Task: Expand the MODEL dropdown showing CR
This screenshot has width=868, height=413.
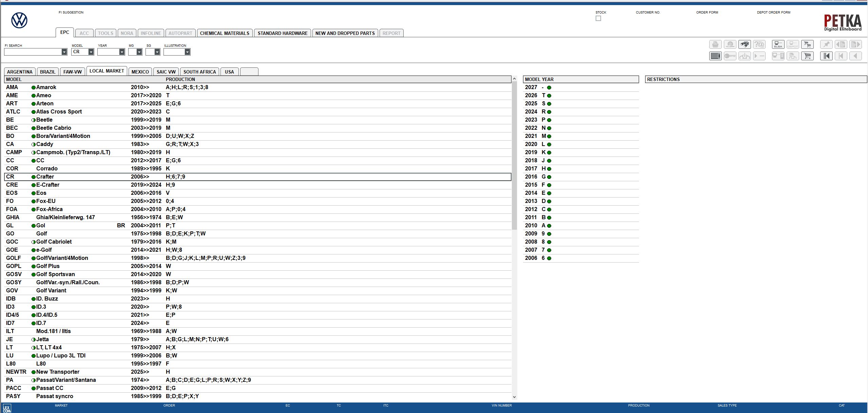Action: pyautogui.click(x=91, y=52)
